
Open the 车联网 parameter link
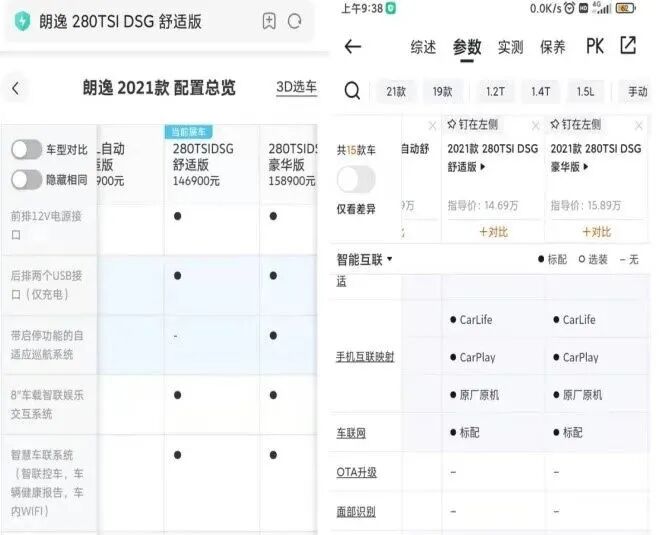tap(351, 433)
